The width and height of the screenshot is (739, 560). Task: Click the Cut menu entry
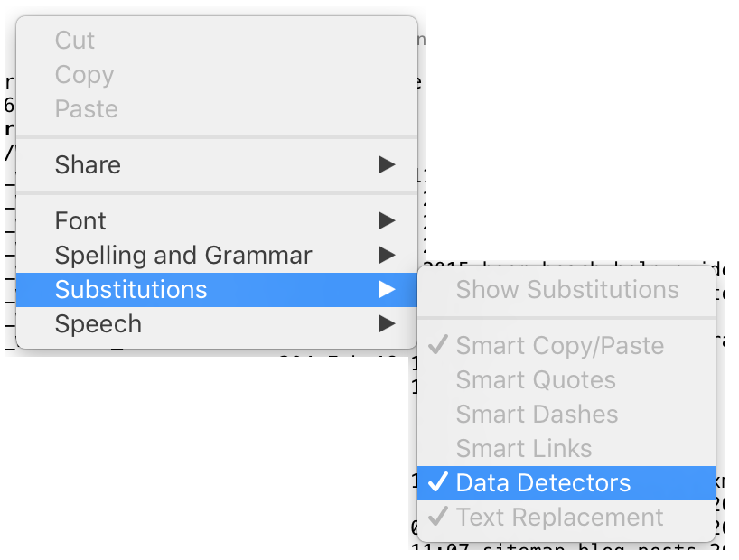tap(217, 40)
